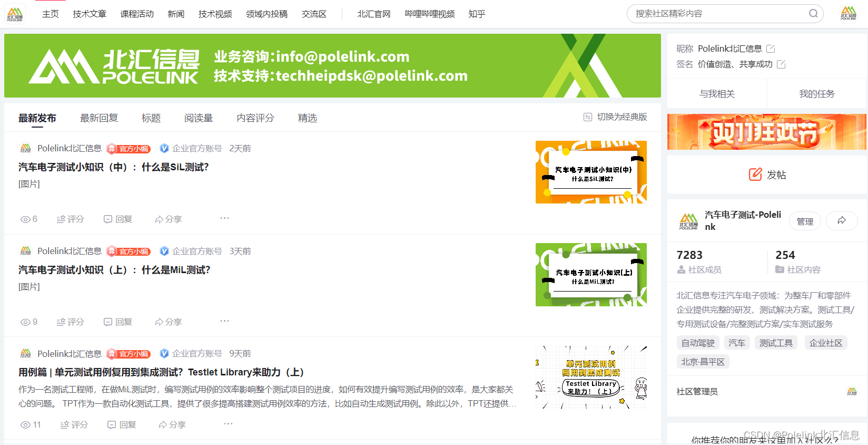This screenshot has width=868, height=445.
Task: Open 领域内投稿 in the top navigation
Action: point(267,14)
